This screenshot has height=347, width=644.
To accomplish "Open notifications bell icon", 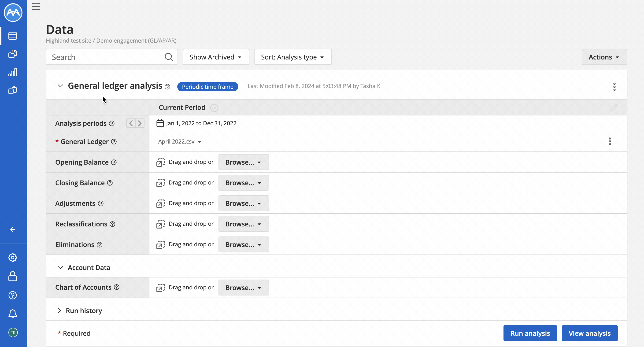I will point(13,314).
